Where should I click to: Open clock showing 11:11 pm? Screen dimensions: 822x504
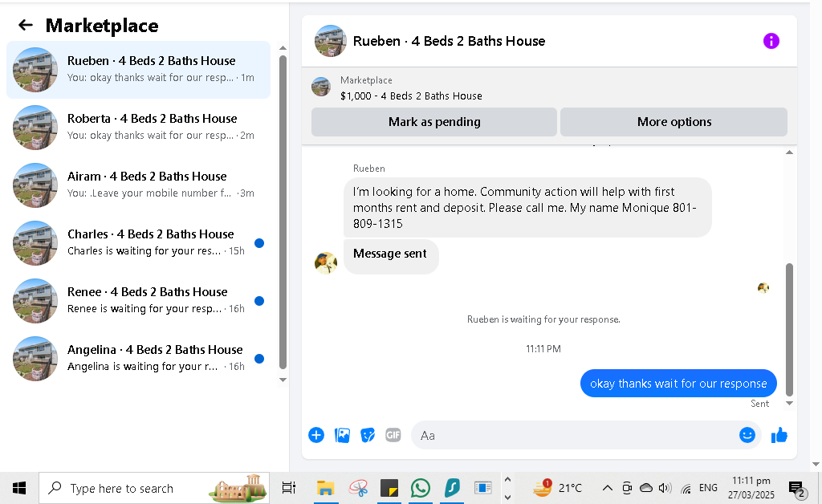click(751, 488)
